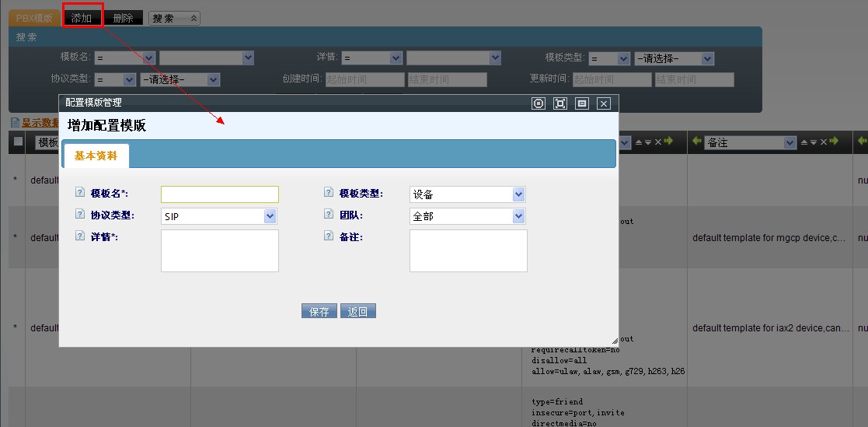
Task: Open the 协议类型 dropdown showing SIP
Action: coord(218,216)
